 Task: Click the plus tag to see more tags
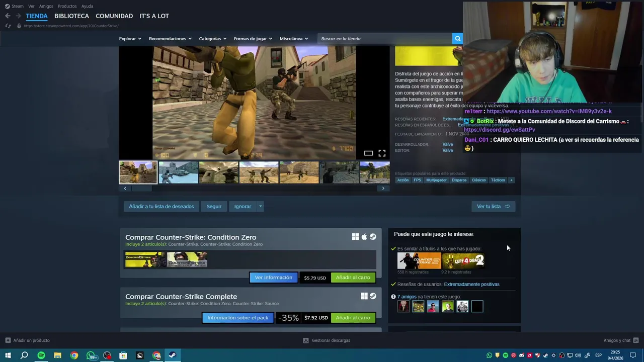point(511,180)
